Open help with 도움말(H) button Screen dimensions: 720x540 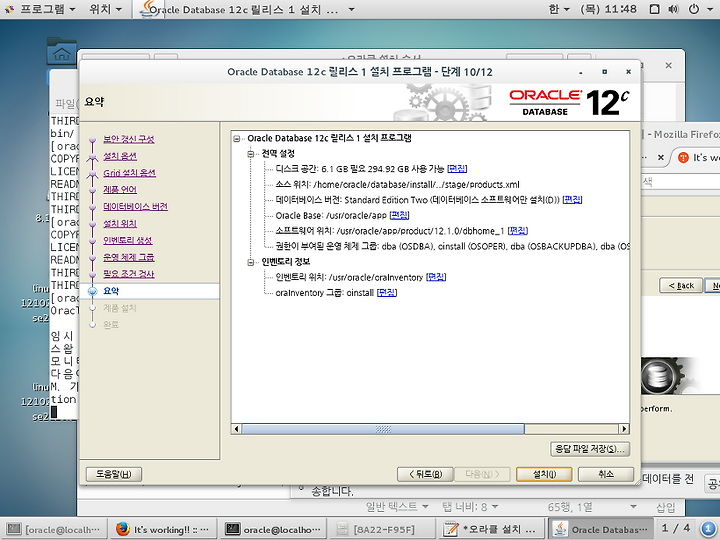coord(114,474)
